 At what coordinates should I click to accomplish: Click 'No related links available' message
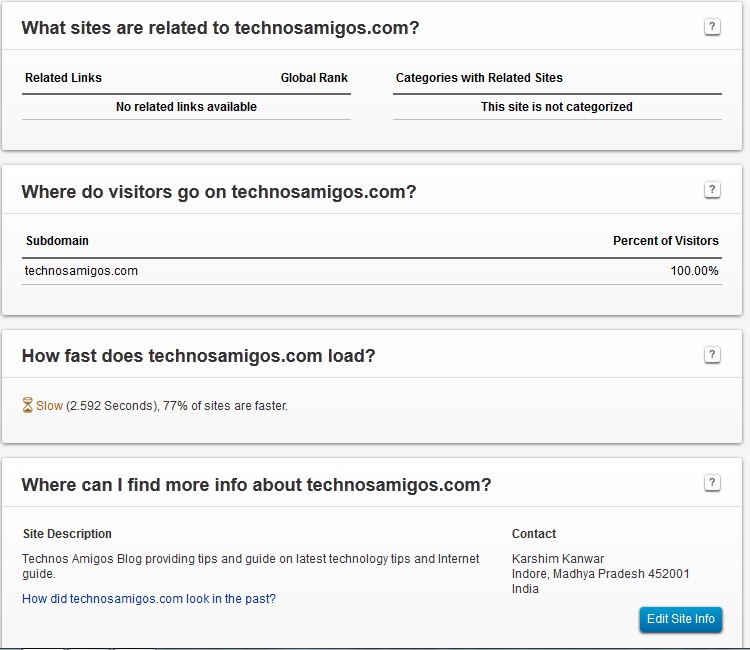click(186, 107)
